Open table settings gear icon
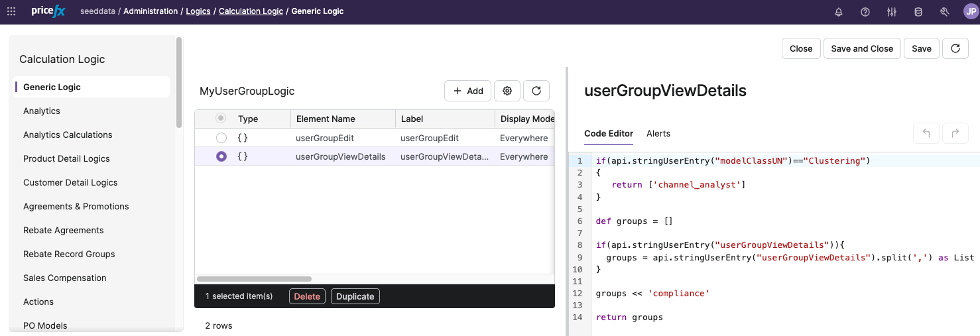 [x=507, y=91]
